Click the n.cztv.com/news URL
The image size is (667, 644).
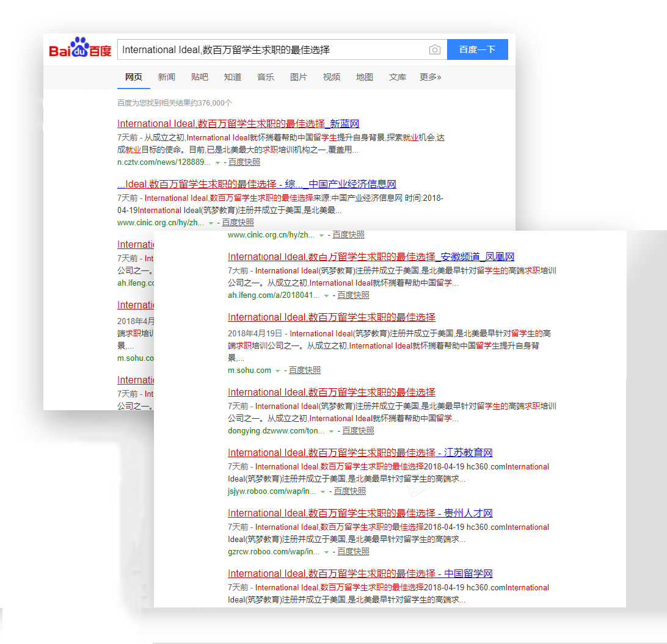pyautogui.click(x=164, y=162)
